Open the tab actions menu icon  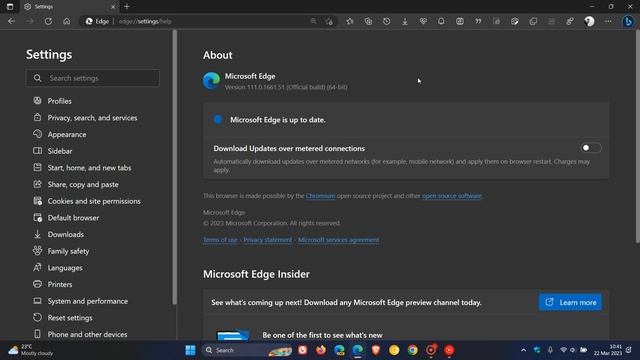[10, 7]
